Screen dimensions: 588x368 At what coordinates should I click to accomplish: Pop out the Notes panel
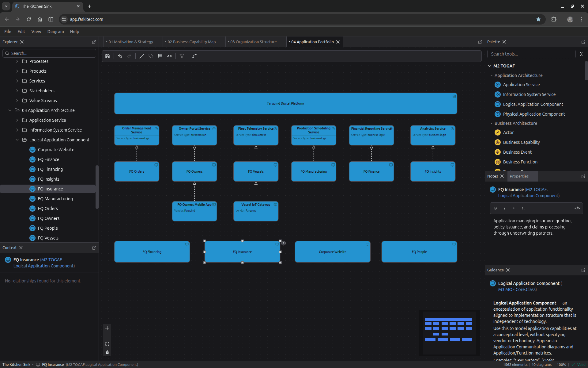click(583, 176)
